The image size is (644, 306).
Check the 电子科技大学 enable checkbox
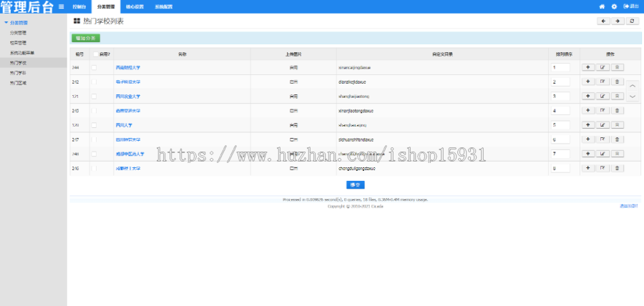pyautogui.click(x=94, y=82)
